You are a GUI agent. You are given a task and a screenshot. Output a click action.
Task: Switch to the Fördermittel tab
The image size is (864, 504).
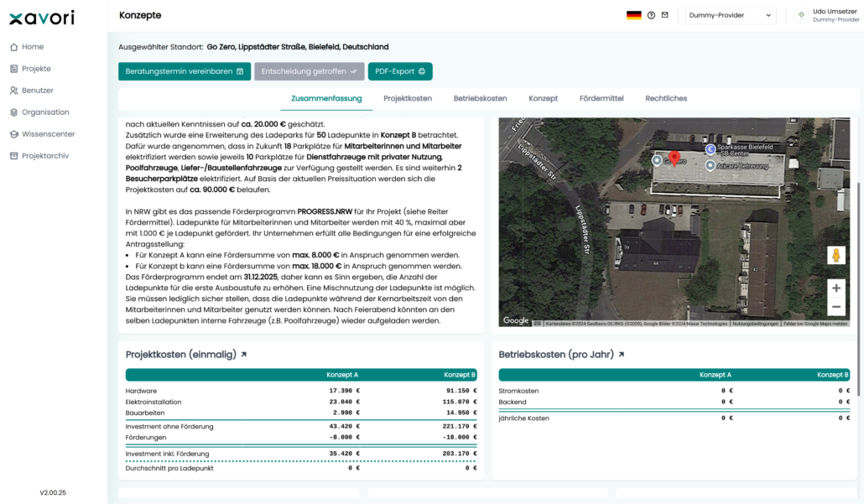coord(601,99)
